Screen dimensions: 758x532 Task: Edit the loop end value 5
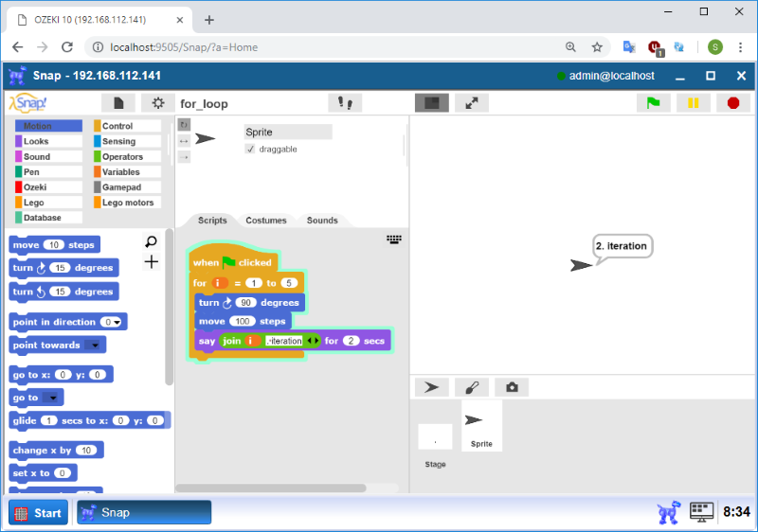click(289, 283)
